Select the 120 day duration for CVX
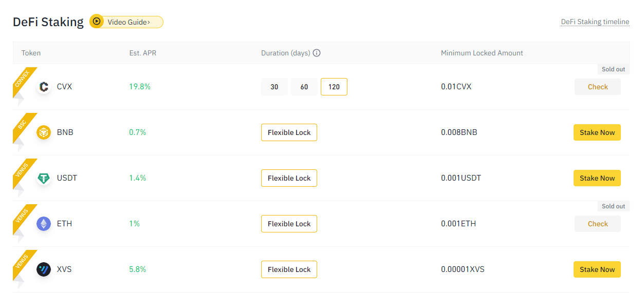The image size is (644, 293). click(x=334, y=87)
